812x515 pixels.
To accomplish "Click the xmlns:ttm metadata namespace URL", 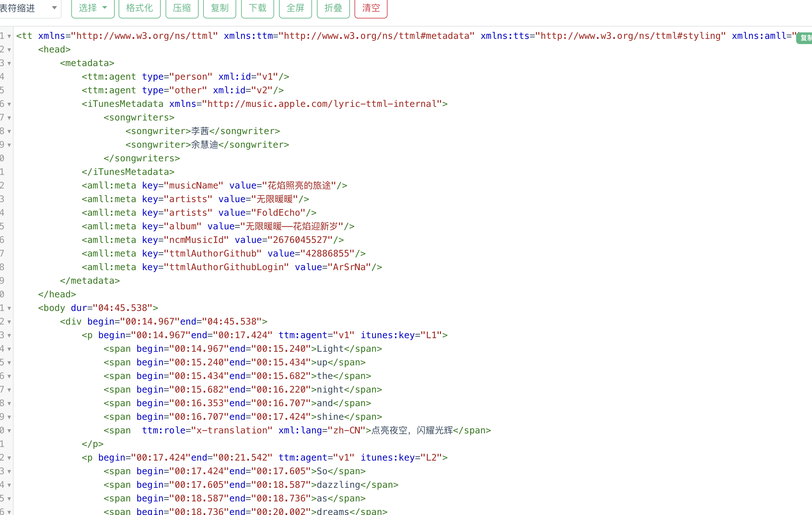I will click(x=376, y=36).
